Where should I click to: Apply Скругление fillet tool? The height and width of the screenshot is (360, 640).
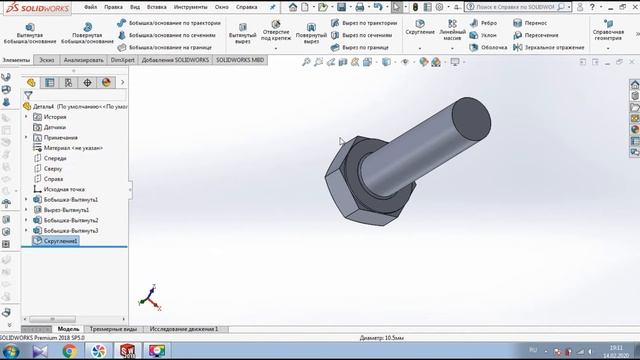[420, 28]
